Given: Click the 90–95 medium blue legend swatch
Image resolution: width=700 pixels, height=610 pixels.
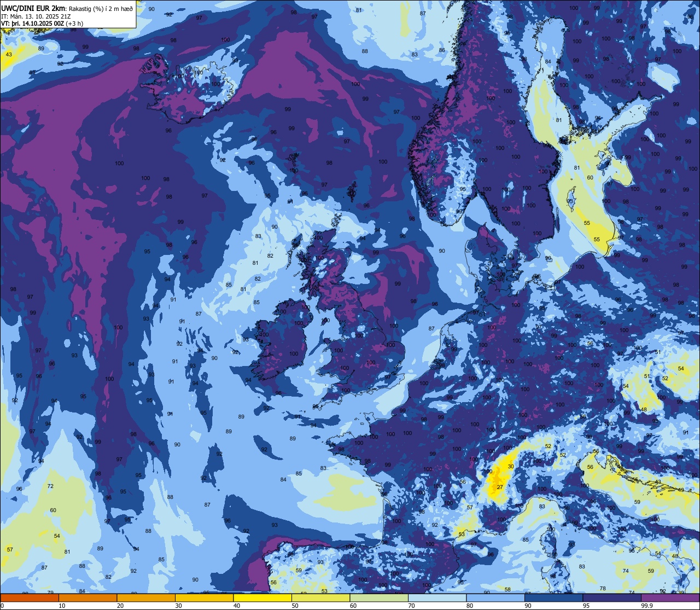Looking at the screenshot, I should (x=553, y=598).
